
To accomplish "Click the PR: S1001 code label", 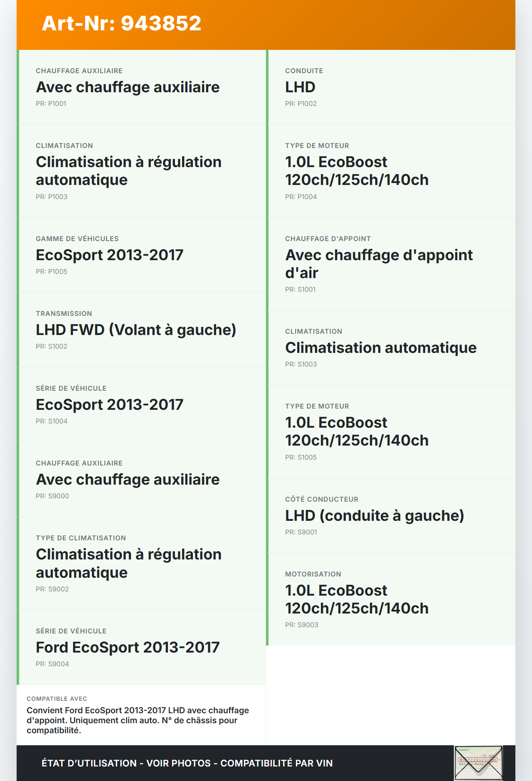I will [x=300, y=289].
